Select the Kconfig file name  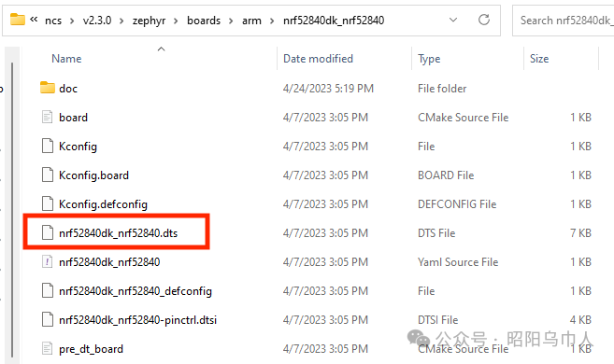pyautogui.click(x=78, y=147)
